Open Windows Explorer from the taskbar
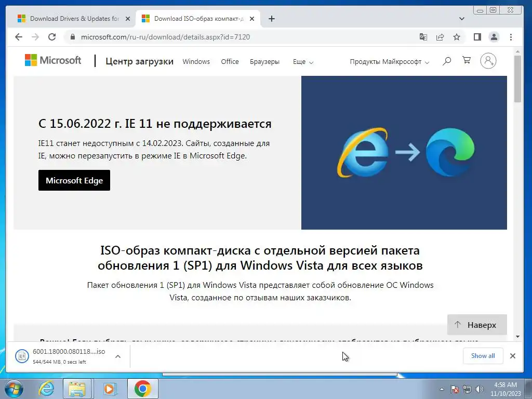Viewport: 532px width, 399px height. pos(77,389)
